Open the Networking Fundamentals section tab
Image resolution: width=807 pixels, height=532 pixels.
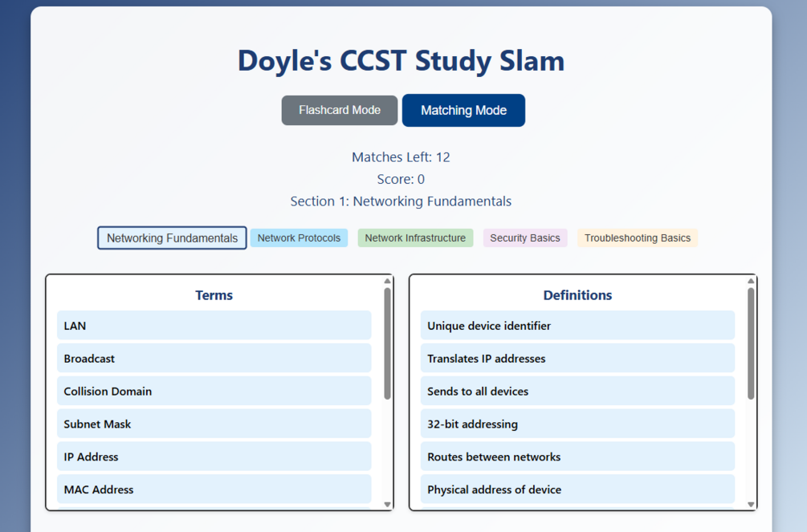pyautogui.click(x=172, y=238)
